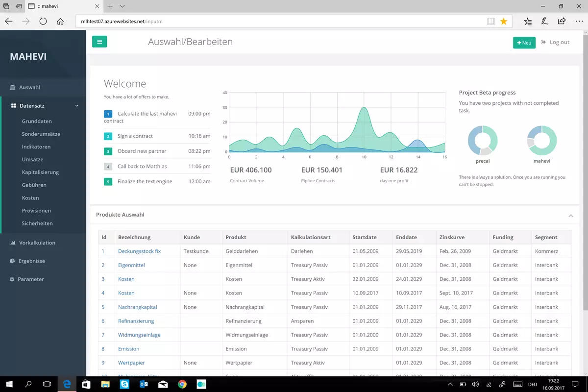Click task 5 Finalize text engine badge
The width and height of the screenshot is (588, 392).
[x=108, y=182]
